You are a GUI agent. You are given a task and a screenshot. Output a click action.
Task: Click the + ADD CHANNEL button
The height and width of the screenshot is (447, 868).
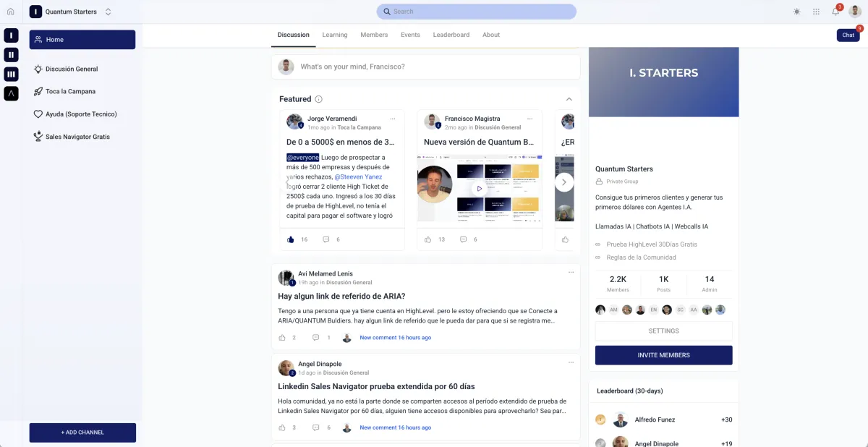pyautogui.click(x=82, y=433)
